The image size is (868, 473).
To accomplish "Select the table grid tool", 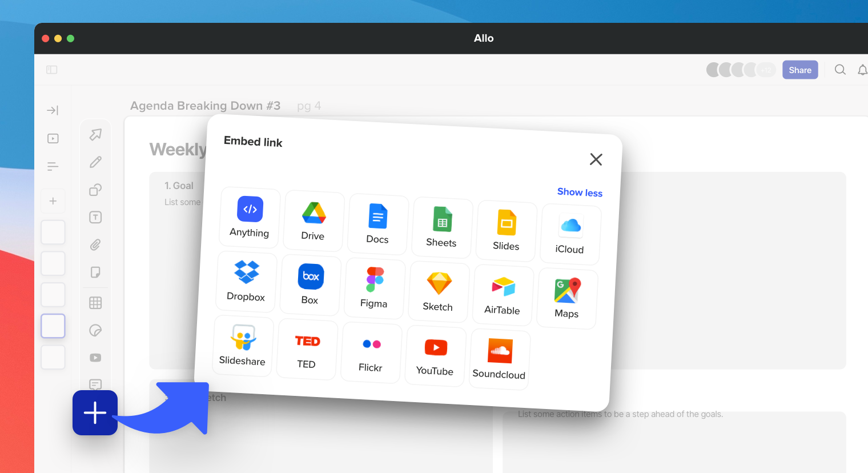I will [95, 303].
